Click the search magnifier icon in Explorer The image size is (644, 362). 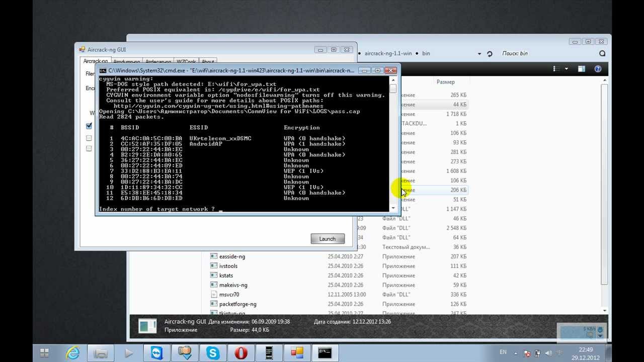click(x=602, y=53)
